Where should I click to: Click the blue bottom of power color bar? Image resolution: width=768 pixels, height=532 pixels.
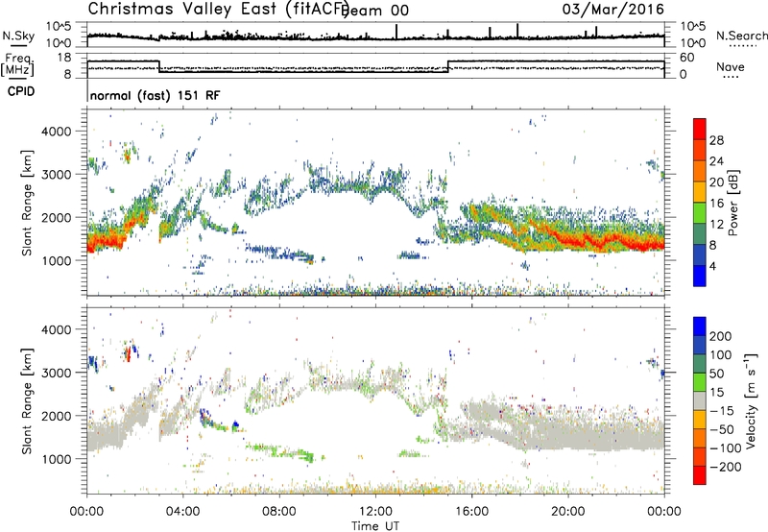tap(700, 276)
